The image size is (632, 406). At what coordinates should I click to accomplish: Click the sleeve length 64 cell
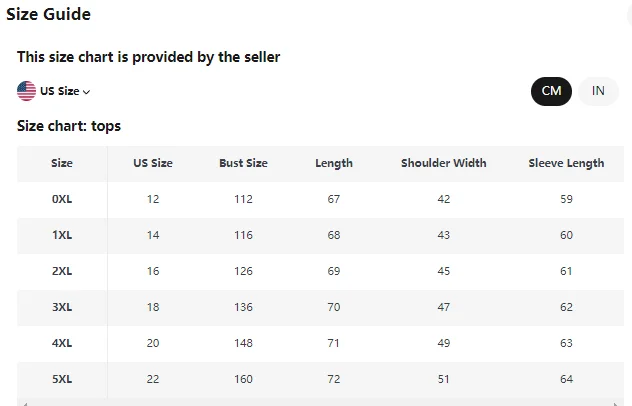point(566,379)
